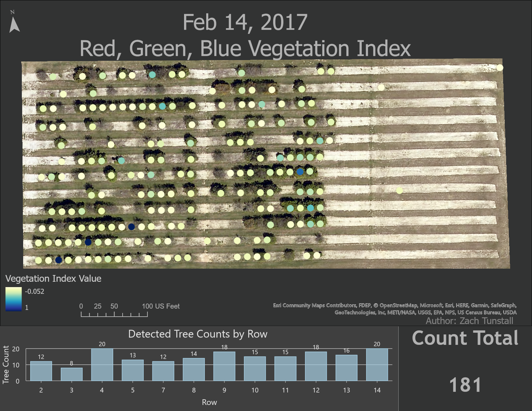This screenshot has width=532, height=411.
Task: Click the "Row" x-axis title
Action: tap(209, 402)
